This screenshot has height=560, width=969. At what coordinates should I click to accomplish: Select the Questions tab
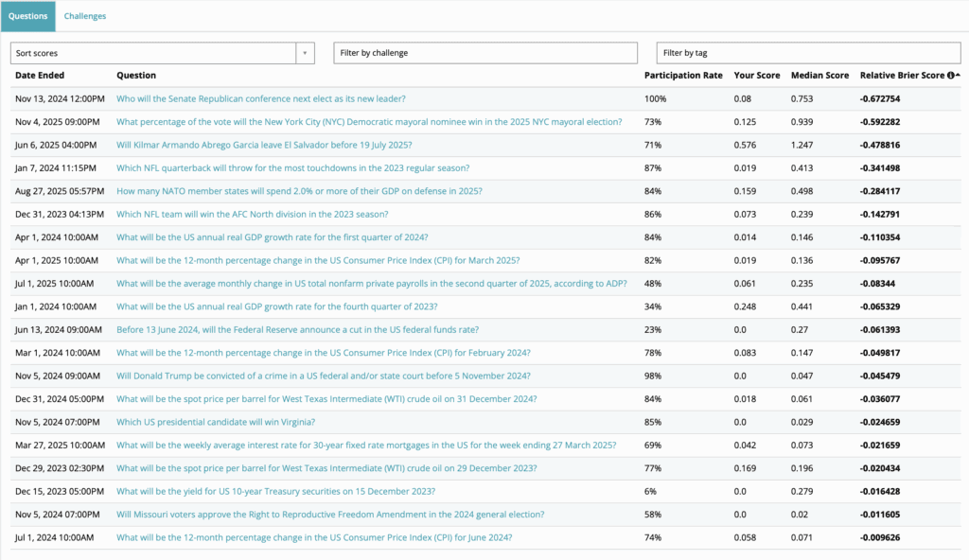click(x=27, y=16)
